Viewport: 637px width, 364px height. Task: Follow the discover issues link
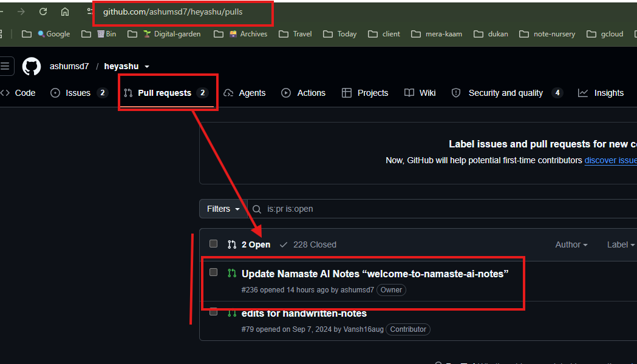click(x=611, y=160)
